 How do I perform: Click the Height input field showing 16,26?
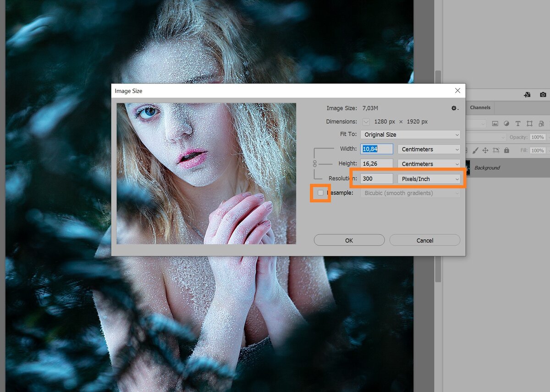tap(377, 164)
